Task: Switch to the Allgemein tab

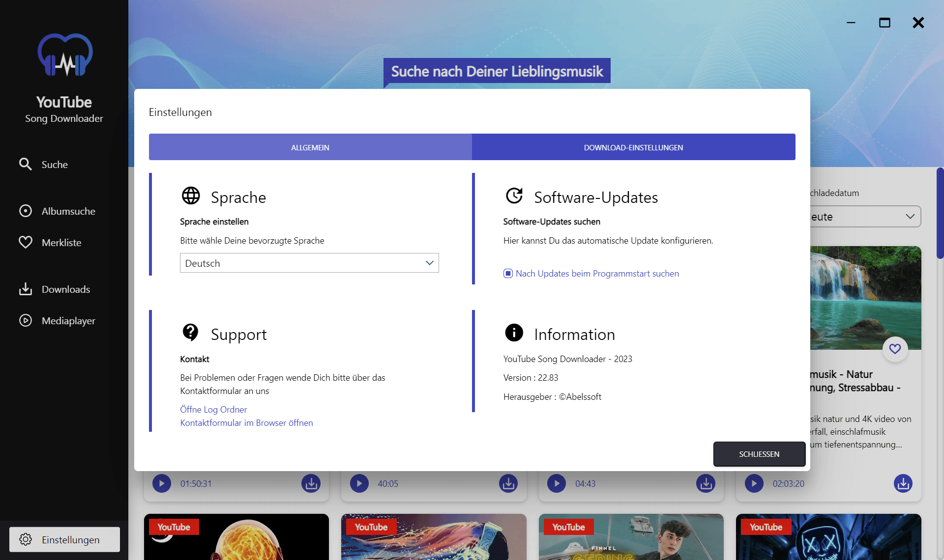Action: click(310, 147)
